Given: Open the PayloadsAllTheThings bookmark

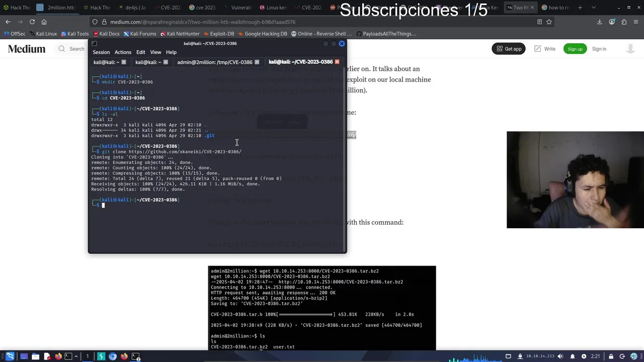Looking at the screenshot, I should [x=386, y=34].
